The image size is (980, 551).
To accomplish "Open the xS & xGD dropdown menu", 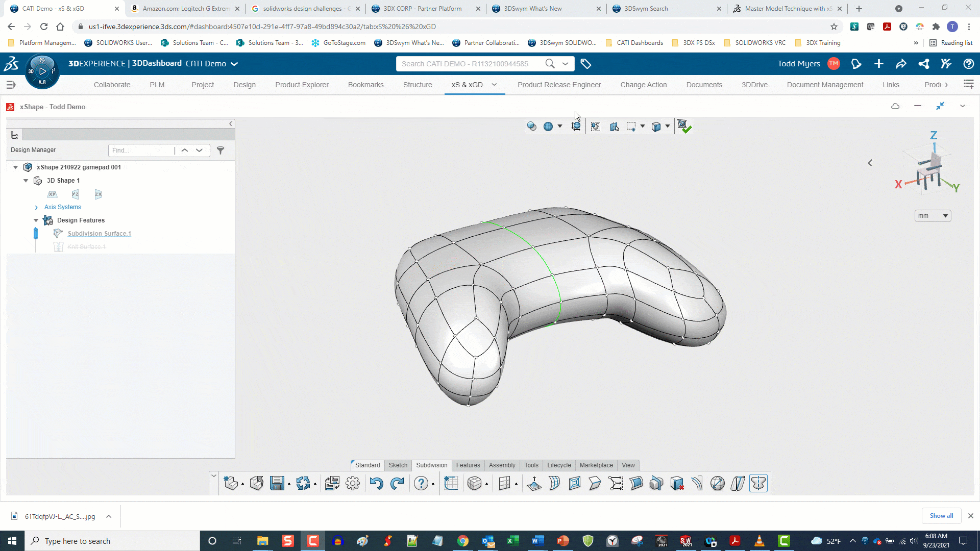I will pos(495,84).
